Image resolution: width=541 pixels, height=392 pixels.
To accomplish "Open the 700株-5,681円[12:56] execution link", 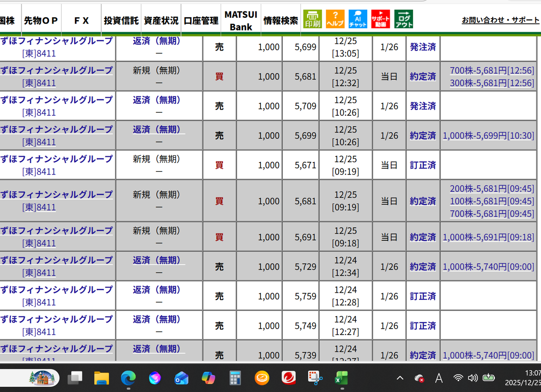I will tap(492, 70).
